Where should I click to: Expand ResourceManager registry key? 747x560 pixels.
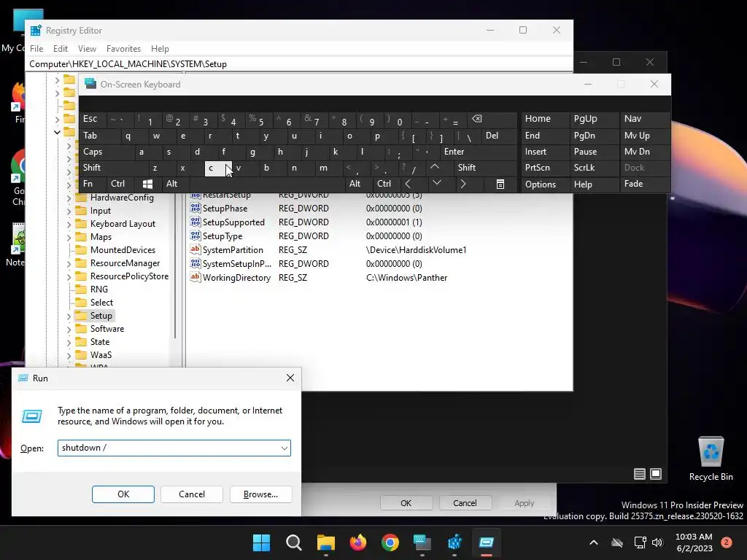pyautogui.click(x=69, y=263)
